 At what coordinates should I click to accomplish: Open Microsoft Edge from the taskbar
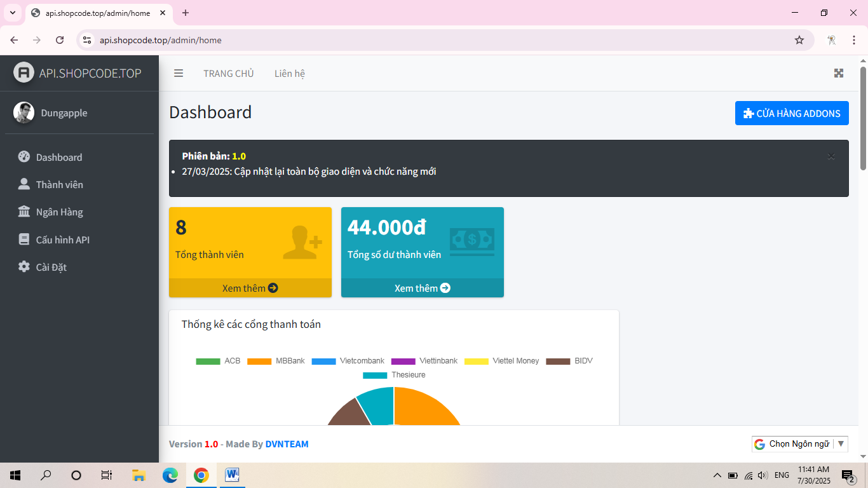coord(170,475)
